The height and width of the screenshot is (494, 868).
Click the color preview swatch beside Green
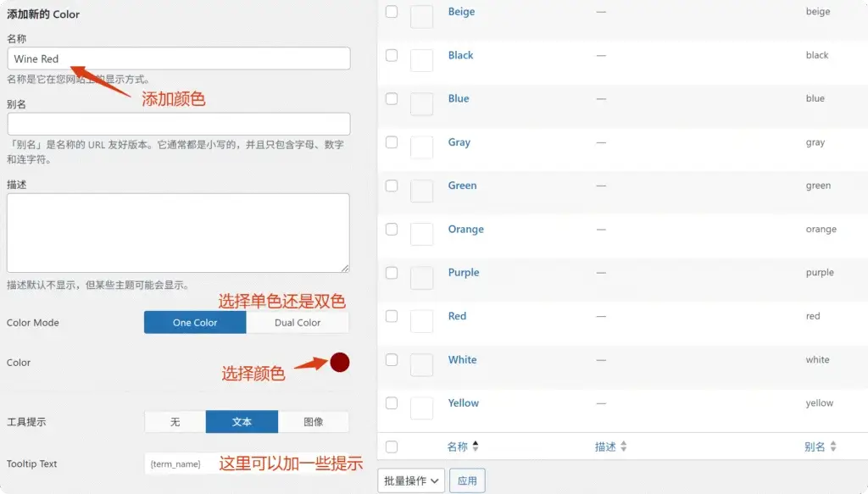[421, 191]
